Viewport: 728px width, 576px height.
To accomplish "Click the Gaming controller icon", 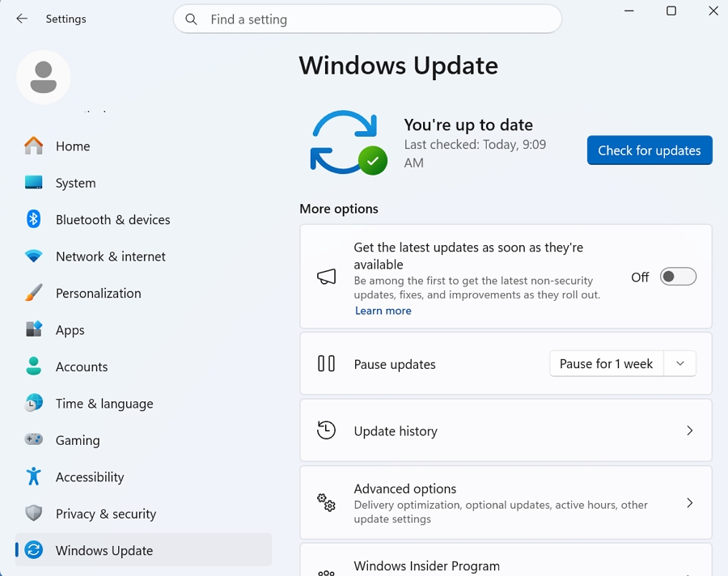I will [x=34, y=440].
